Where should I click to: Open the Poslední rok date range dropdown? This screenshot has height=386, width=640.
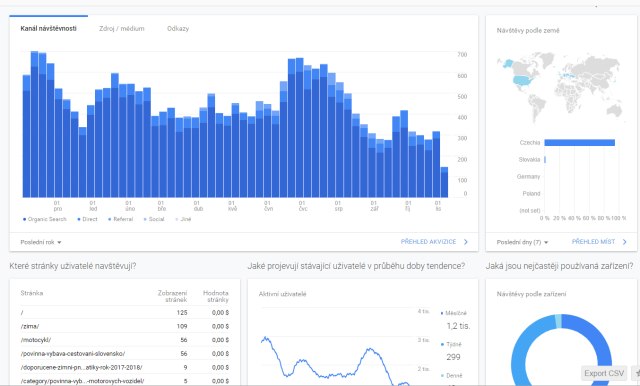(x=41, y=242)
